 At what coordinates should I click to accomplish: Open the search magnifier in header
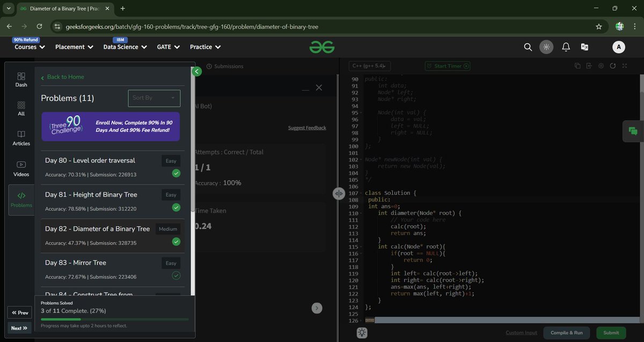pos(528,47)
